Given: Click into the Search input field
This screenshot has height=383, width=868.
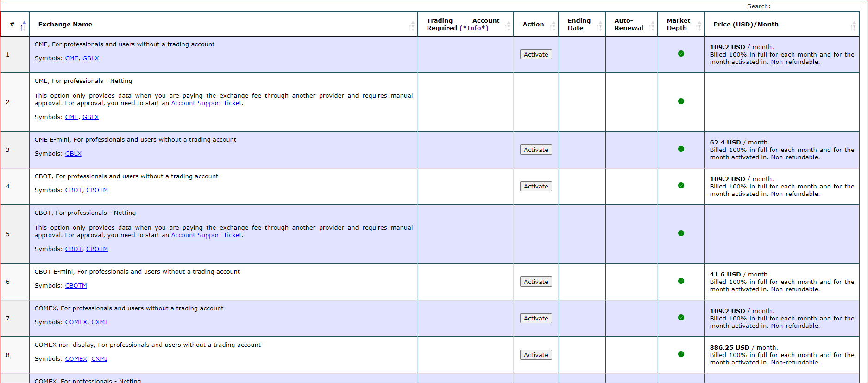Looking at the screenshot, I should (817, 6).
